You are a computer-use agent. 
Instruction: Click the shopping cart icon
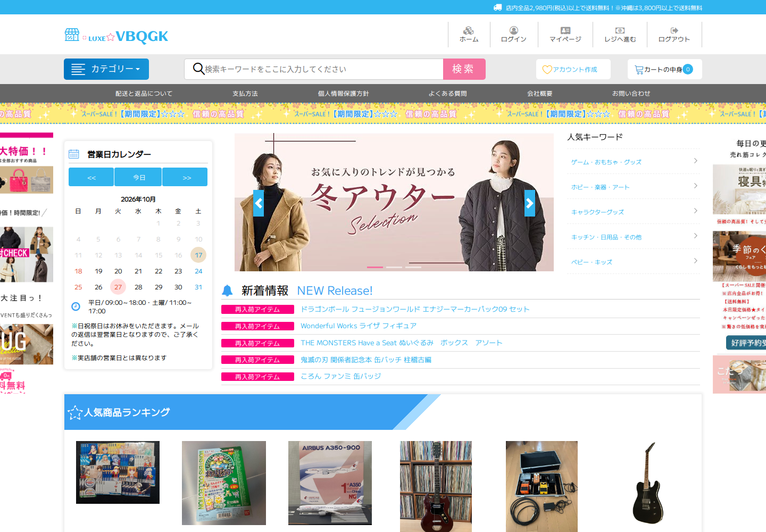point(639,70)
